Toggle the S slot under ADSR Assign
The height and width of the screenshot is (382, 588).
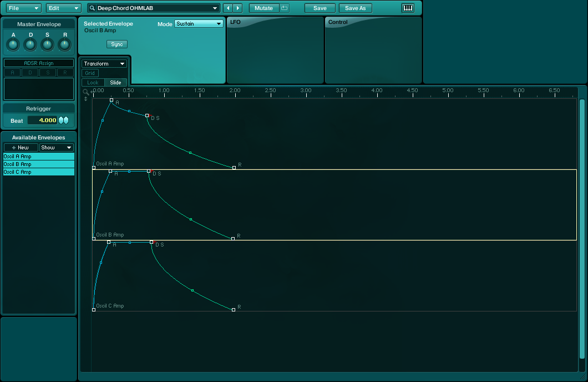click(48, 72)
